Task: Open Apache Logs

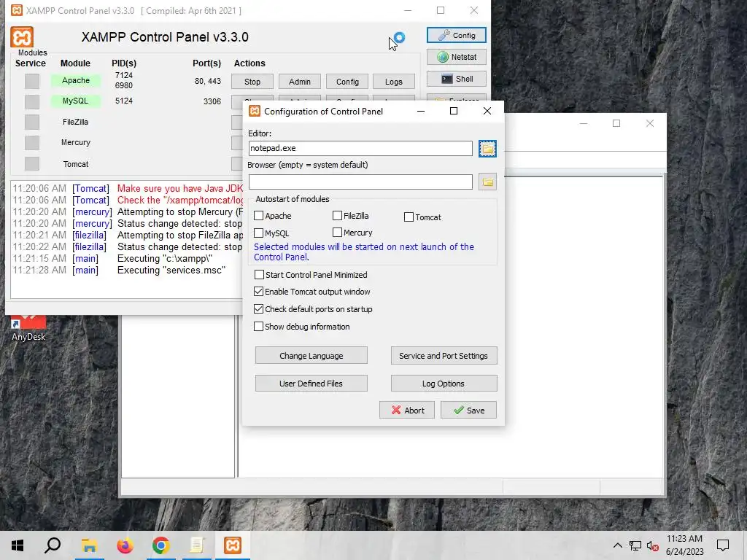Action: click(x=393, y=82)
